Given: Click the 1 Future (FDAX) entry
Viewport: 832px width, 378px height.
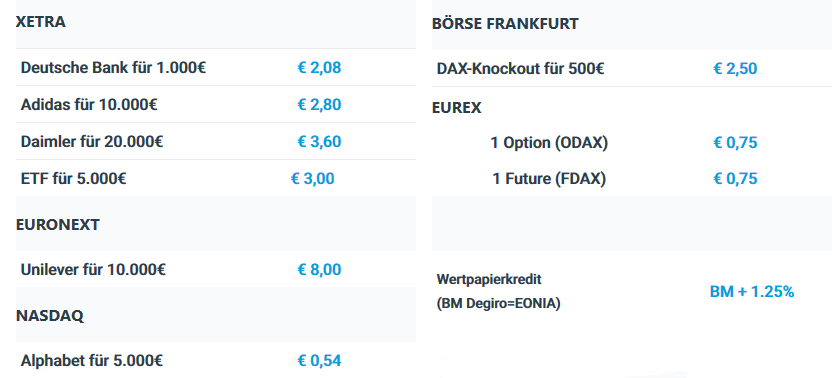Looking at the screenshot, I should point(549,179).
